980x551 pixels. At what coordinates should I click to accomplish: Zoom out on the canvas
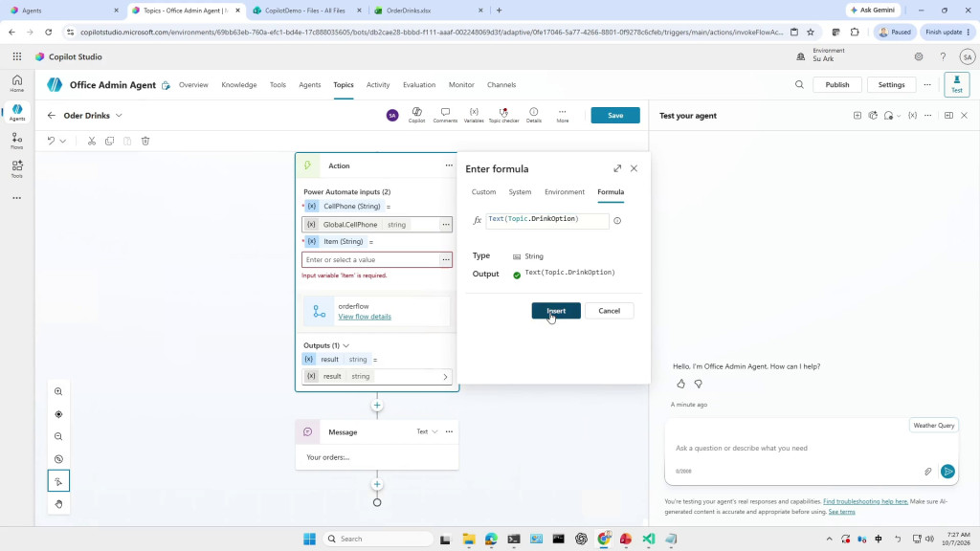pyautogui.click(x=58, y=436)
